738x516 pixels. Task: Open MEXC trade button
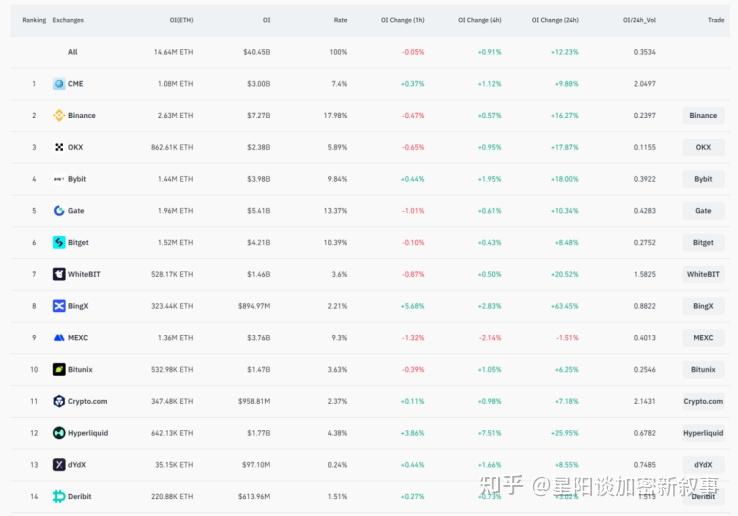tap(703, 338)
